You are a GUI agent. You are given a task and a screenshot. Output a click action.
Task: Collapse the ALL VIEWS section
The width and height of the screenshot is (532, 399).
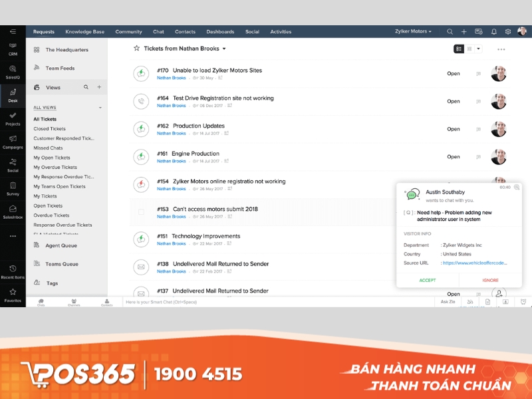coord(101,106)
